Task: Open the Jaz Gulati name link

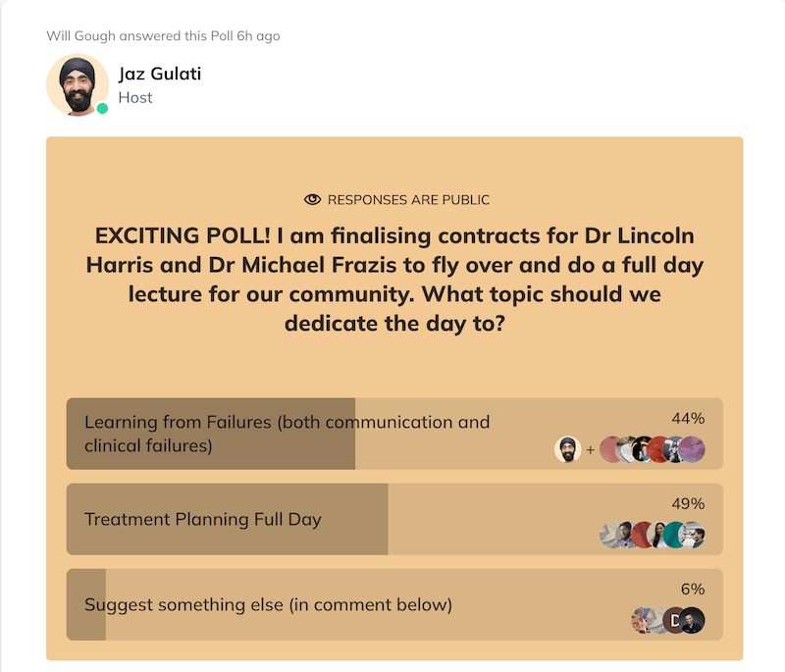Action: pos(160,74)
